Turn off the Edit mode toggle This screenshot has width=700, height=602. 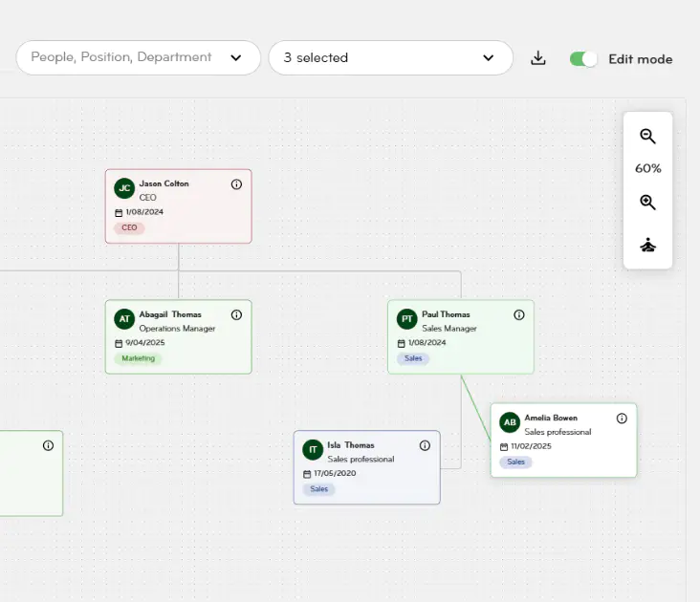[x=582, y=59]
